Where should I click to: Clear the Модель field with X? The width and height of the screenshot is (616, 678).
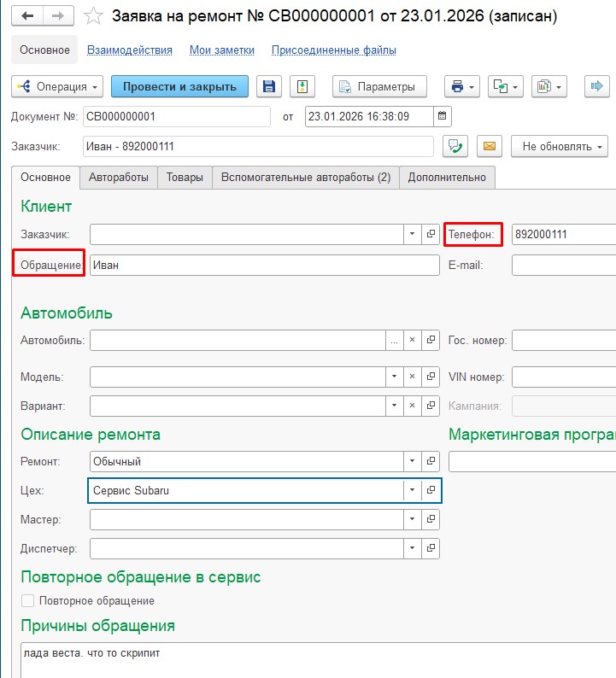point(413,377)
